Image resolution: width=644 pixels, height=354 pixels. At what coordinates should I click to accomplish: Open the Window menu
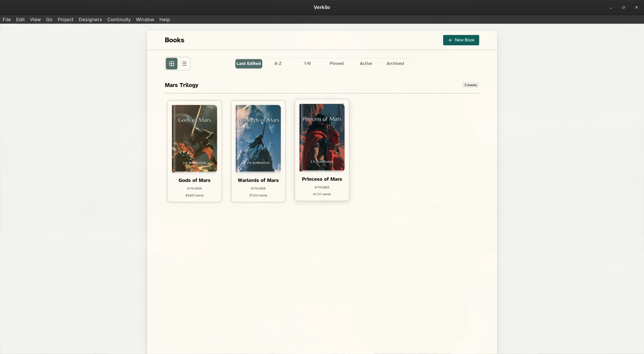tap(145, 19)
